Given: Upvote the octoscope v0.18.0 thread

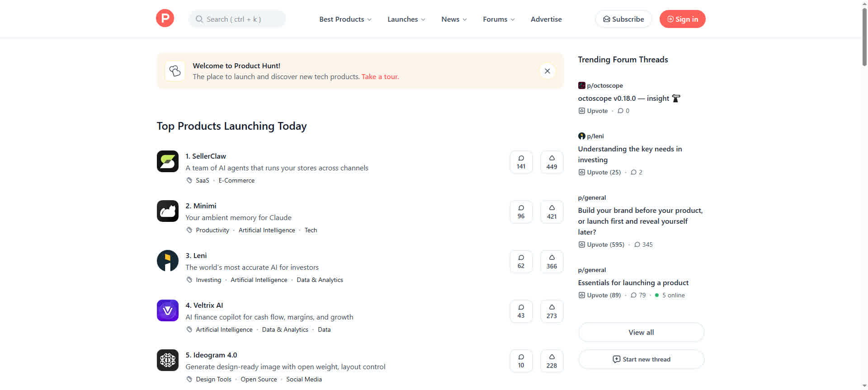Looking at the screenshot, I should [x=593, y=111].
